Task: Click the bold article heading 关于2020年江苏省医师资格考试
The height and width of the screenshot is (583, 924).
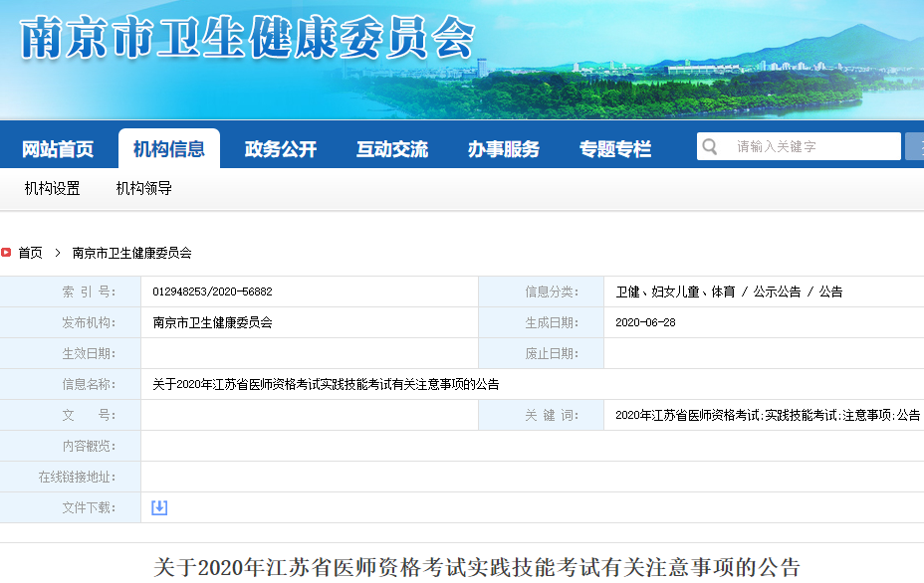Action: coord(477,568)
